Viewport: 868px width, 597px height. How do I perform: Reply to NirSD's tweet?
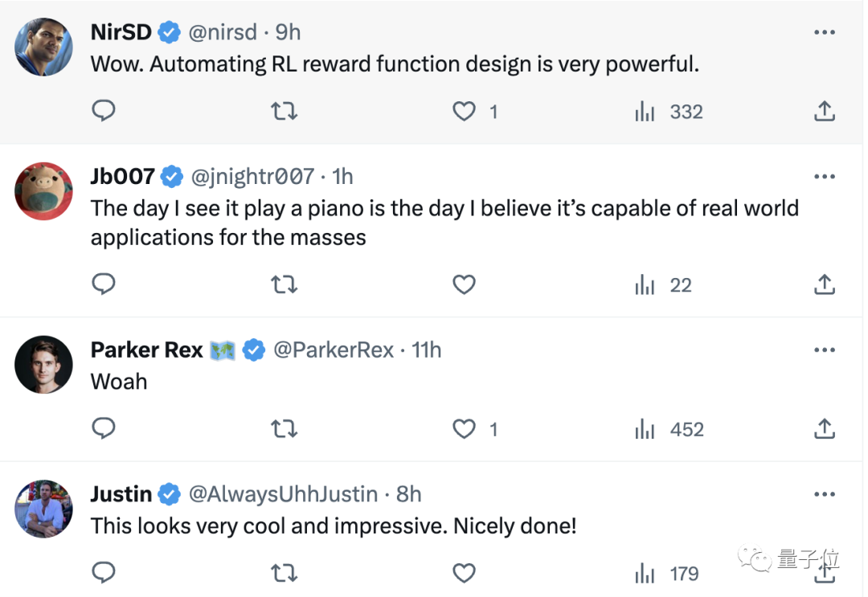[x=104, y=111]
